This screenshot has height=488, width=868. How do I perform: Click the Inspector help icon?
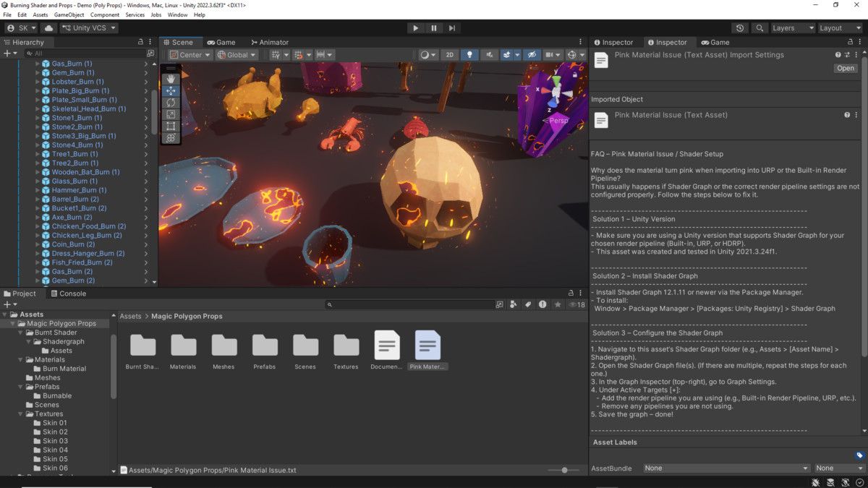pos(838,55)
